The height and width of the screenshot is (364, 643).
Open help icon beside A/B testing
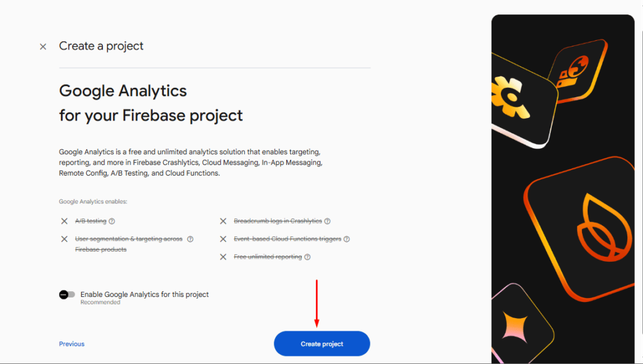112,221
